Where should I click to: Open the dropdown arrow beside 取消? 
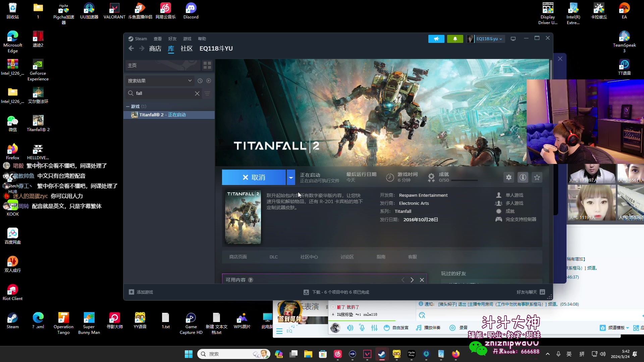291,177
